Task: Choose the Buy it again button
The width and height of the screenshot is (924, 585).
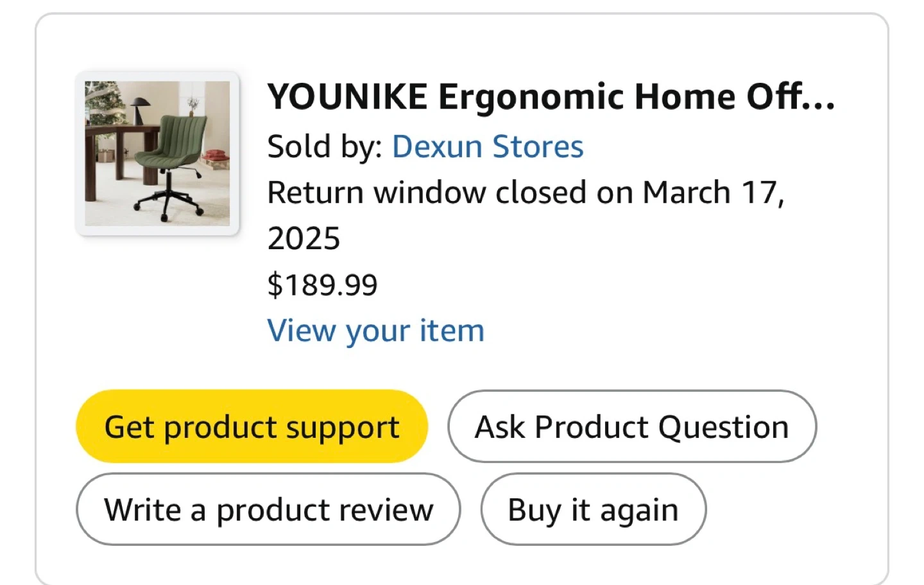Action: (x=593, y=510)
